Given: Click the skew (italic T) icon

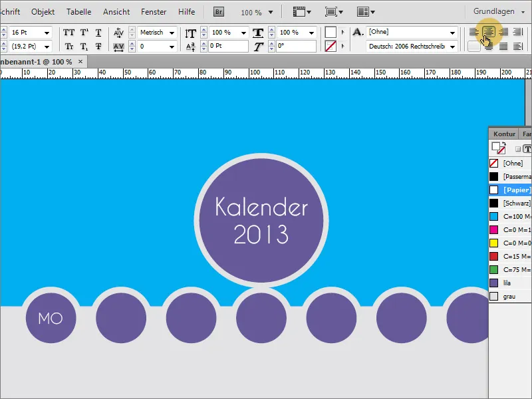Looking at the screenshot, I should 258,47.
